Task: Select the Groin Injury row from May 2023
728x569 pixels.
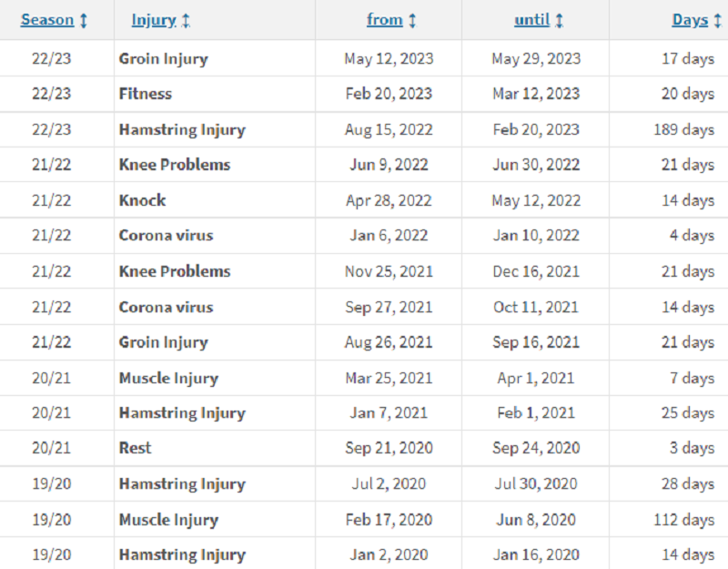Action: pyautogui.click(x=364, y=58)
